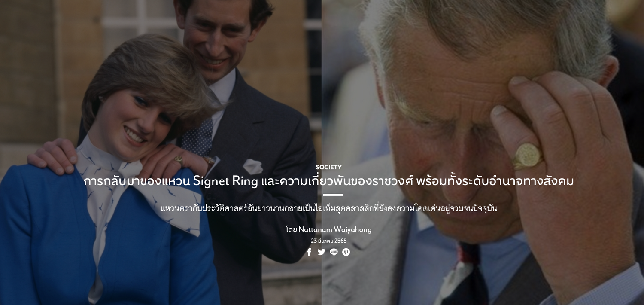644x305 pixels.
Task: Open the right photo of the gray-haired man
Action: 483,152
